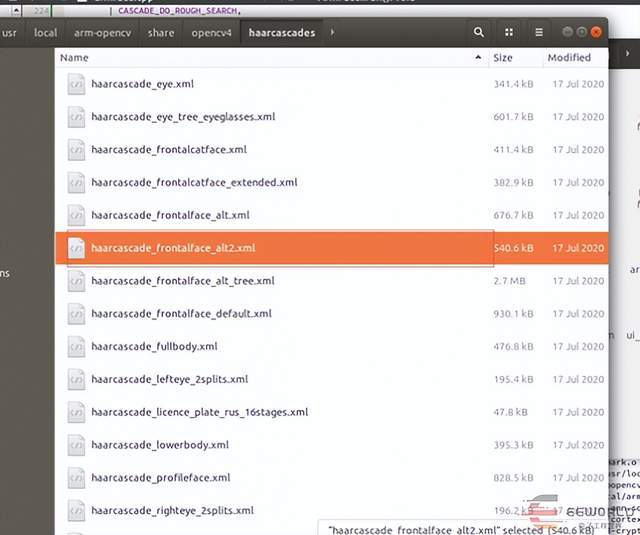Viewport: 640px width, 535px height.
Task: Close the file manager window
Action: [x=597, y=32]
